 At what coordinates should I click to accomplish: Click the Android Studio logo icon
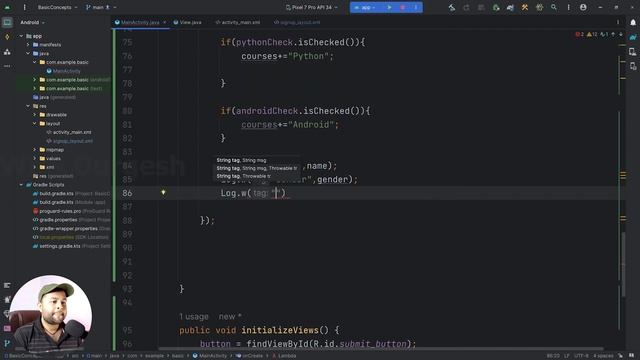(x=7, y=7)
